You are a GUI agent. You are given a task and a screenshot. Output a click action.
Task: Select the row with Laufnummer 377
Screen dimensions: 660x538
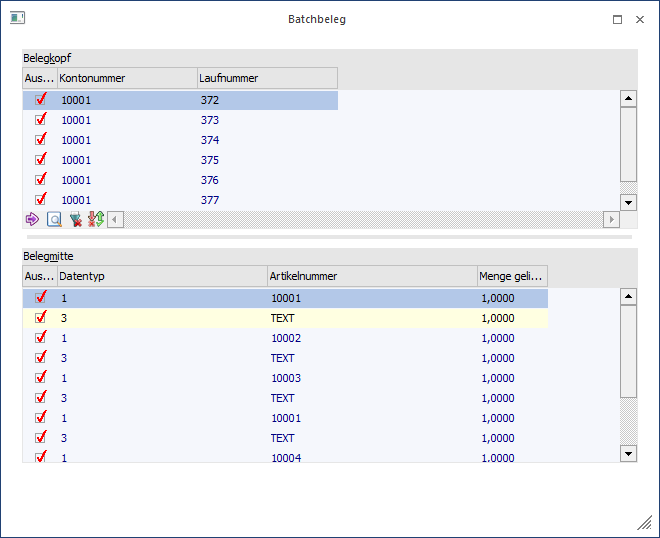[x=209, y=200]
